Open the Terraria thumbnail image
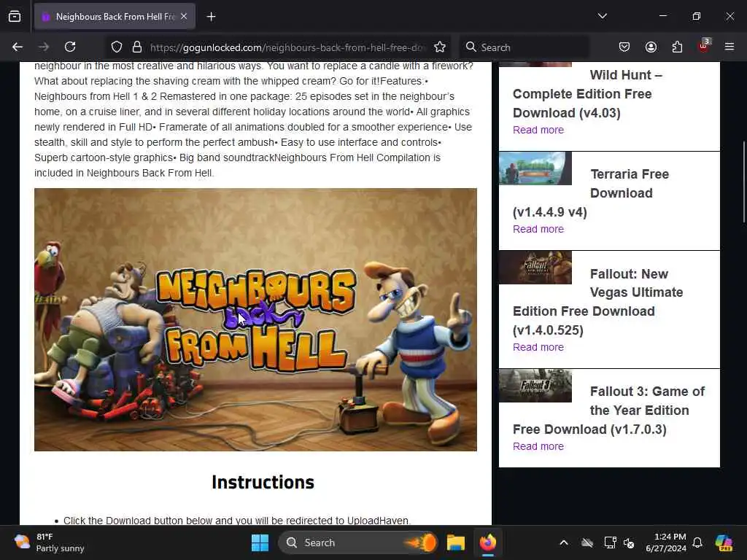The height and width of the screenshot is (560, 747). (x=535, y=168)
